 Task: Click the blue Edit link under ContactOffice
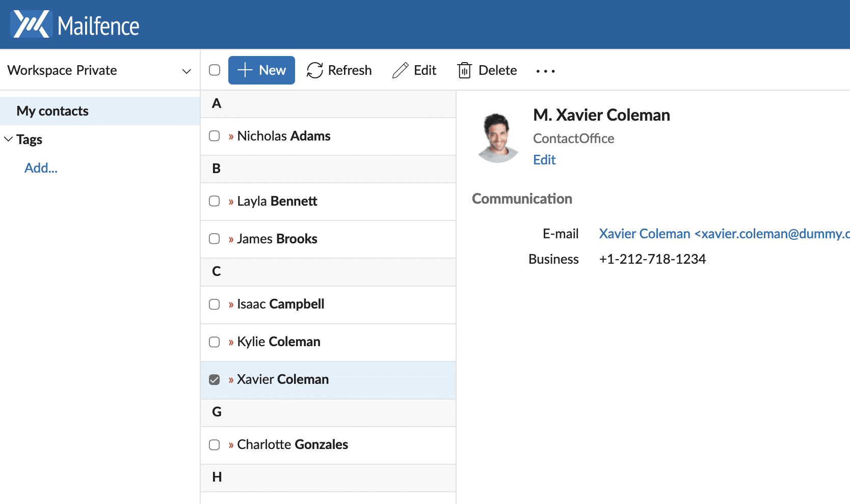click(x=544, y=160)
